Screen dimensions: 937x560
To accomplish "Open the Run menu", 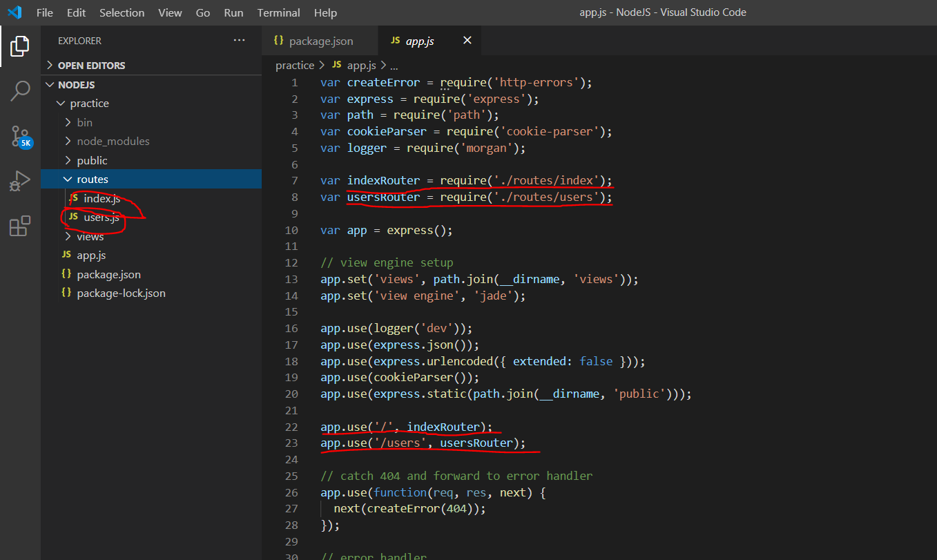I will click(233, 12).
